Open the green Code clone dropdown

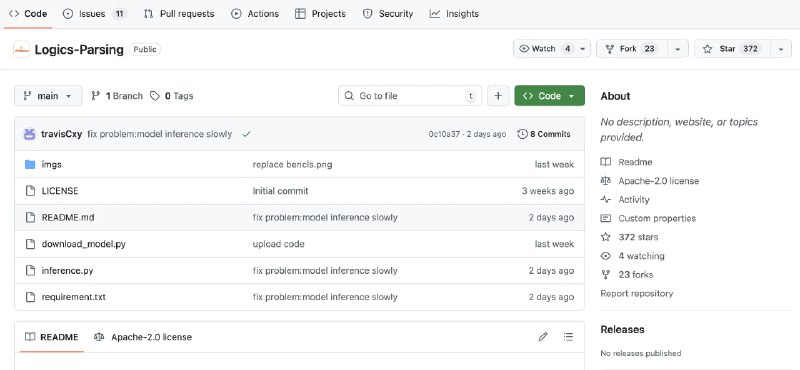(x=549, y=96)
